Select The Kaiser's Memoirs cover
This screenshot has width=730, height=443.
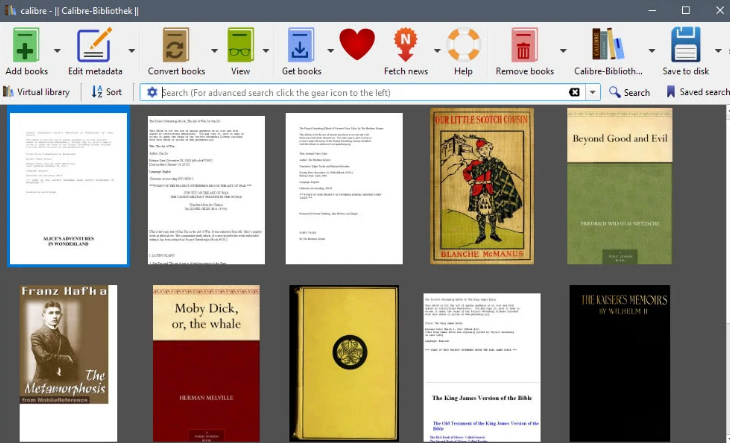coord(620,363)
